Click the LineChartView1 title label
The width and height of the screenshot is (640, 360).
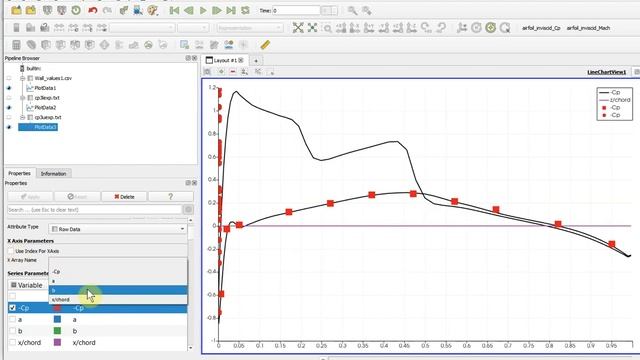[607, 72]
